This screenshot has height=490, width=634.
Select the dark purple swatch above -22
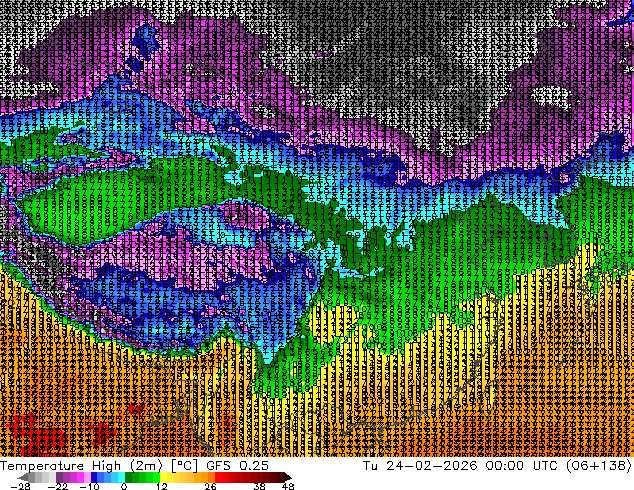coord(59,477)
